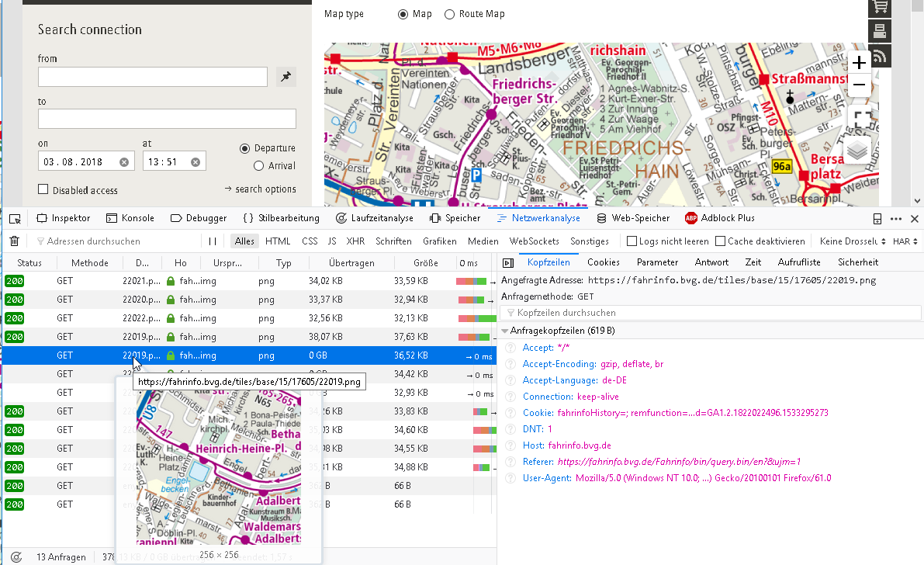Viewport: 924px width, 565px height.
Task: Click help icon beside User-Agent header
Action: (511, 478)
